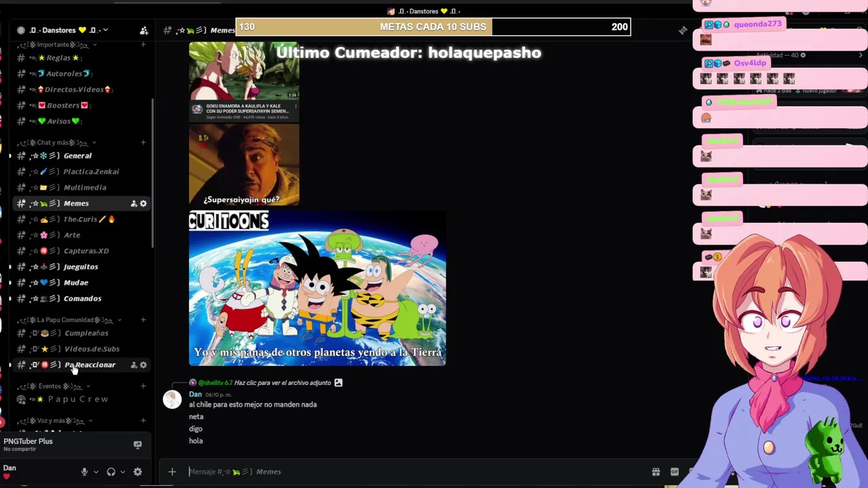Open Memes channel settings gear
Screen dimensions: 868x488
(x=143, y=203)
